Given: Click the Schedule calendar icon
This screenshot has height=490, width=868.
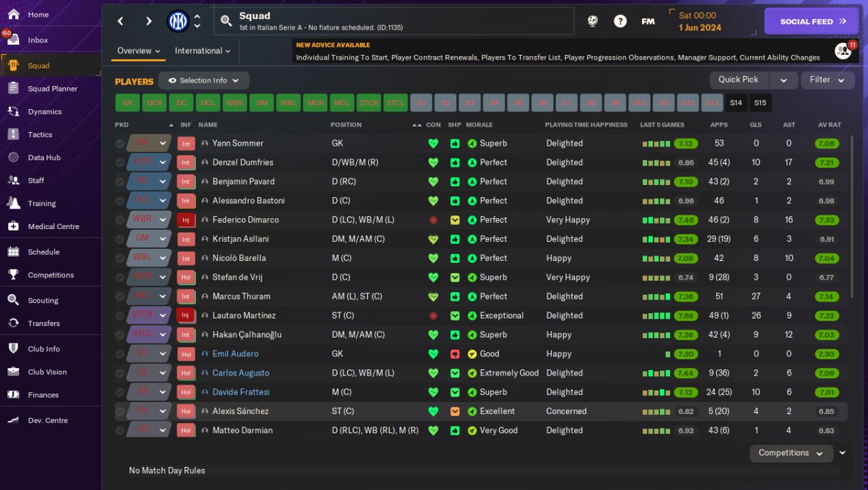Looking at the screenshot, I should click(x=14, y=252).
